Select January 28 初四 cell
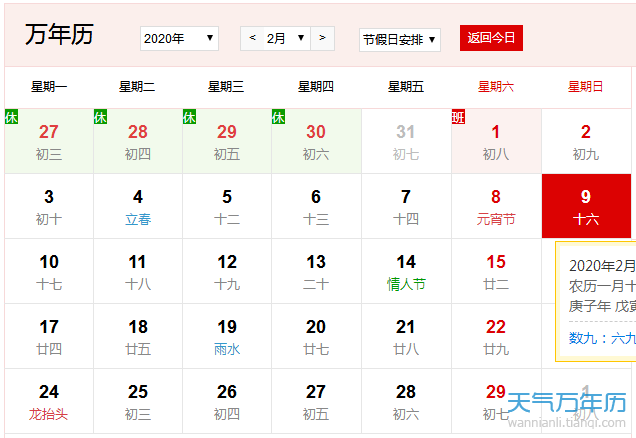 (x=138, y=141)
